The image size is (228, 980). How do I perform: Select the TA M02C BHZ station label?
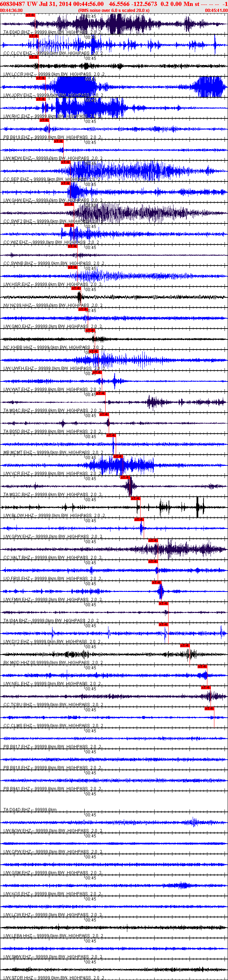(52, 495)
